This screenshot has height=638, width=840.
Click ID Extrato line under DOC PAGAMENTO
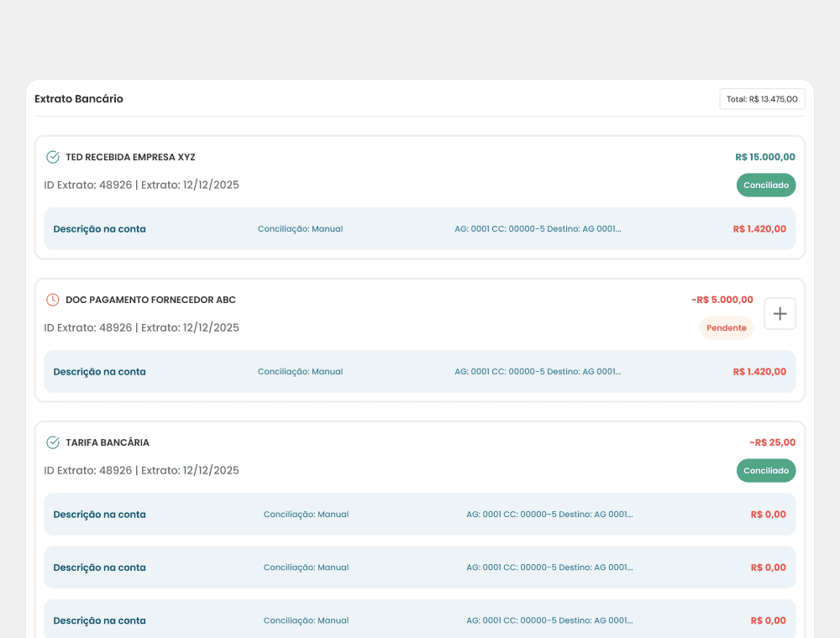(141, 327)
